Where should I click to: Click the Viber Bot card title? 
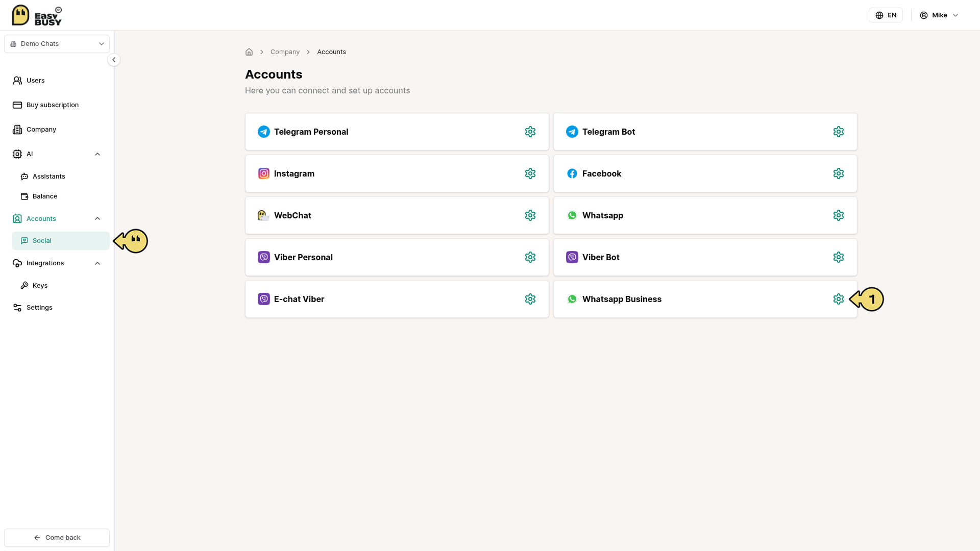tap(601, 257)
